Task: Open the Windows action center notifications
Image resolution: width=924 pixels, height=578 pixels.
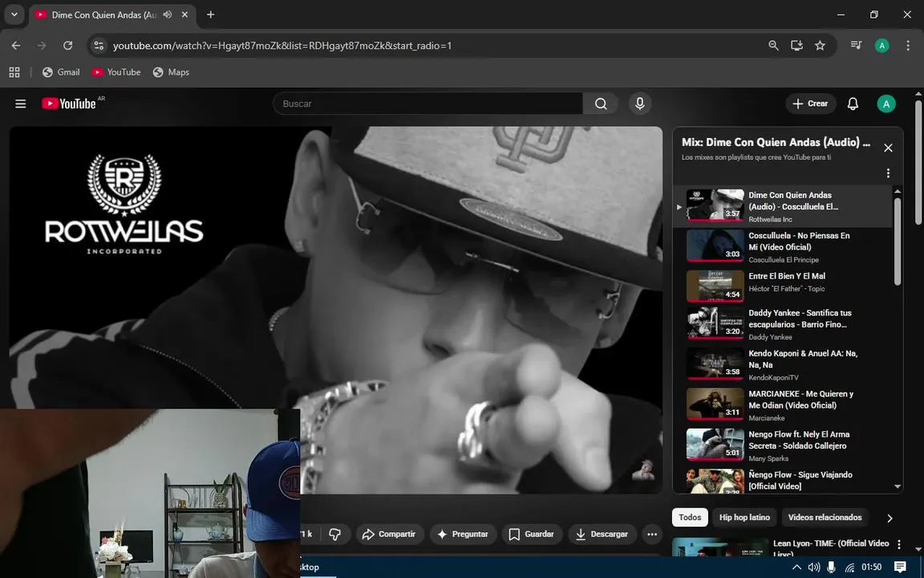Action: click(x=900, y=568)
